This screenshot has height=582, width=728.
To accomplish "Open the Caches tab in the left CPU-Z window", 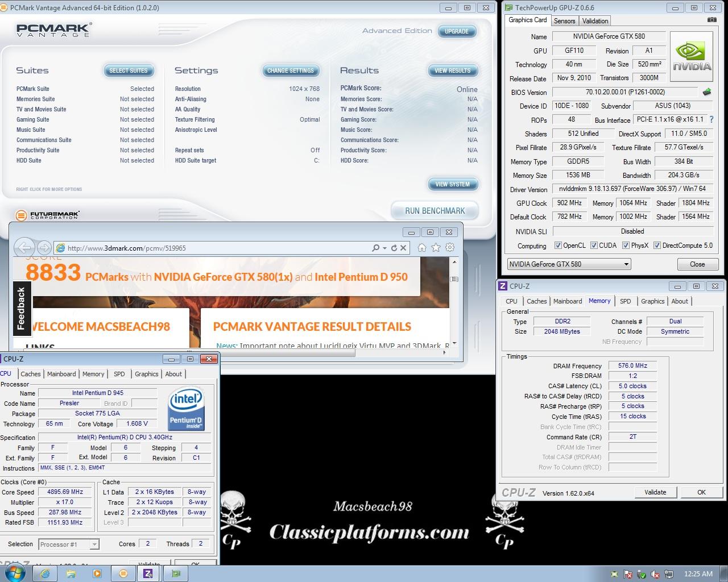I will click(x=31, y=374).
